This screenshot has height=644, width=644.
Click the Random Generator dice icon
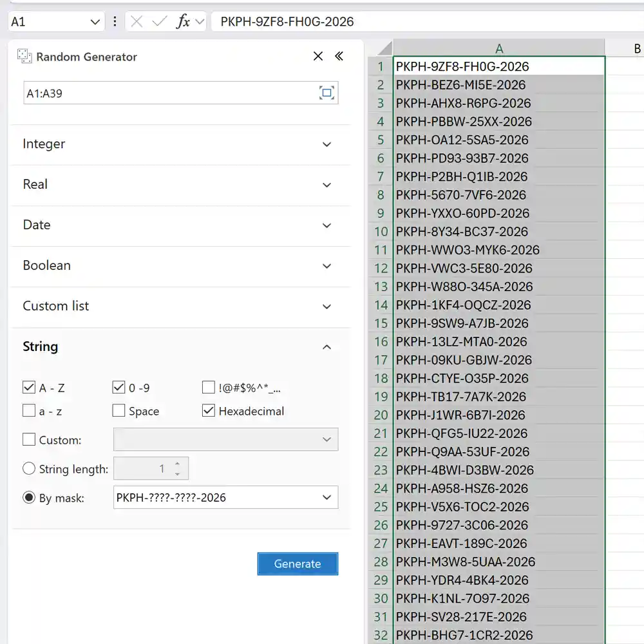point(24,57)
